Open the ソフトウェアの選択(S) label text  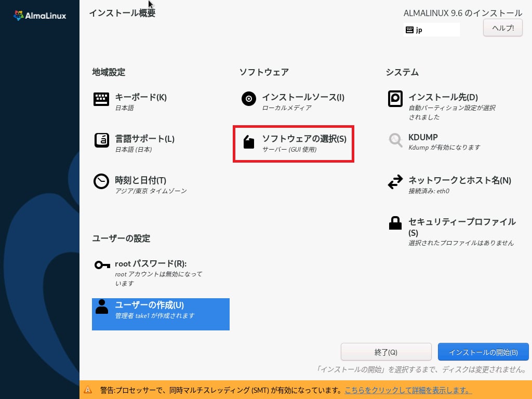pos(304,139)
